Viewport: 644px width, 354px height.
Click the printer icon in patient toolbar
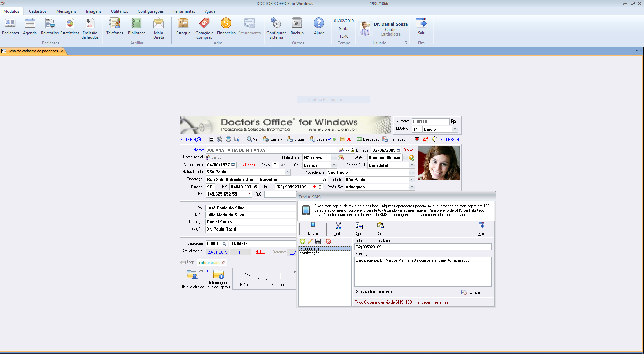228,139
